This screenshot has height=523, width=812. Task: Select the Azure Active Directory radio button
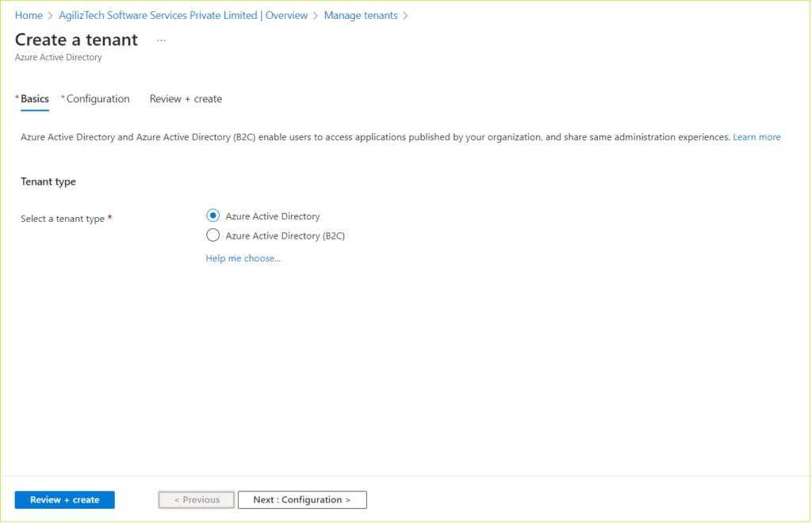point(213,215)
